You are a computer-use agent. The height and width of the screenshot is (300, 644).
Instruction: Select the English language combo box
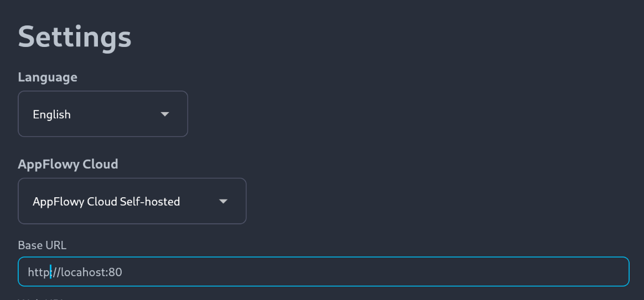point(103,114)
